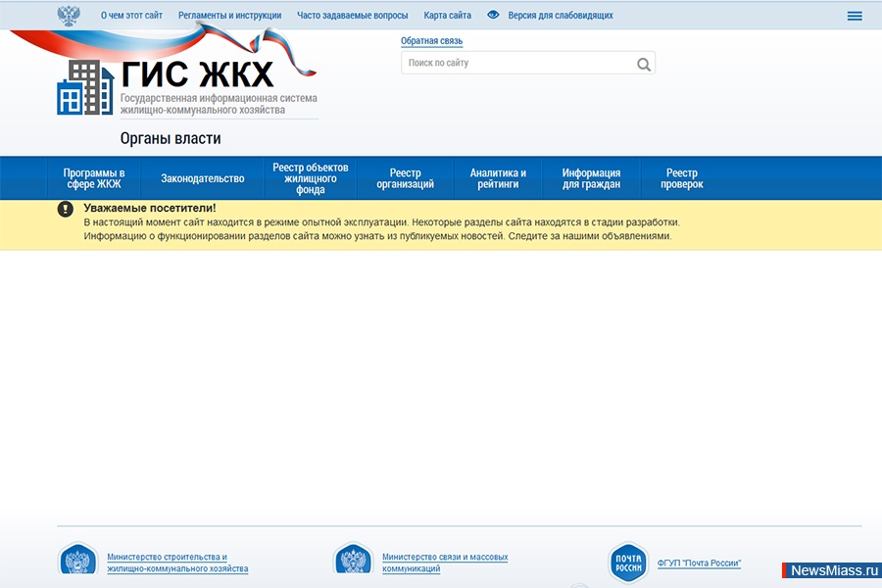This screenshot has height=588, width=882.
Task: Click the Ministry of Construction emblem badge
Action: pyautogui.click(x=76, y=563)
